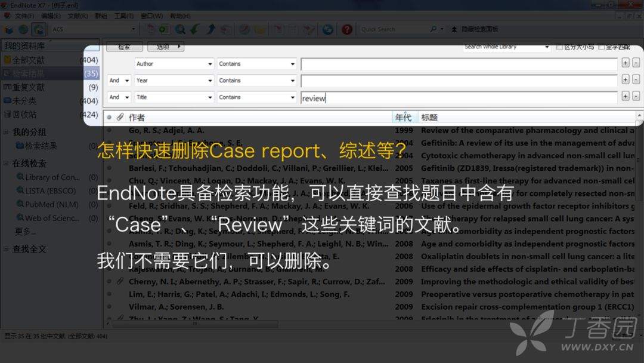644x363 pixels.
Task: Toggle the 全字匹配 checkbox
Action: pos(601,47)
